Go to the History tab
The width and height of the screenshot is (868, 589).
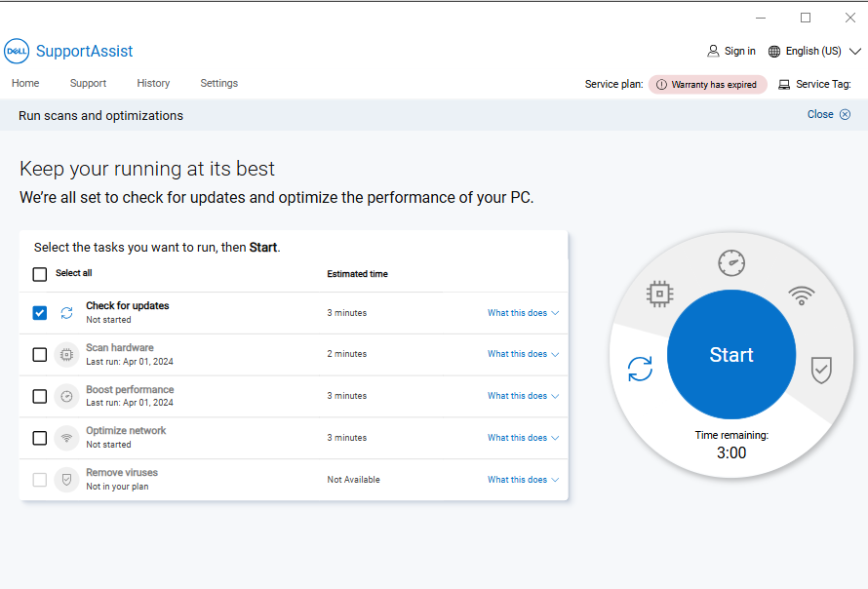[x=153, y=84]
